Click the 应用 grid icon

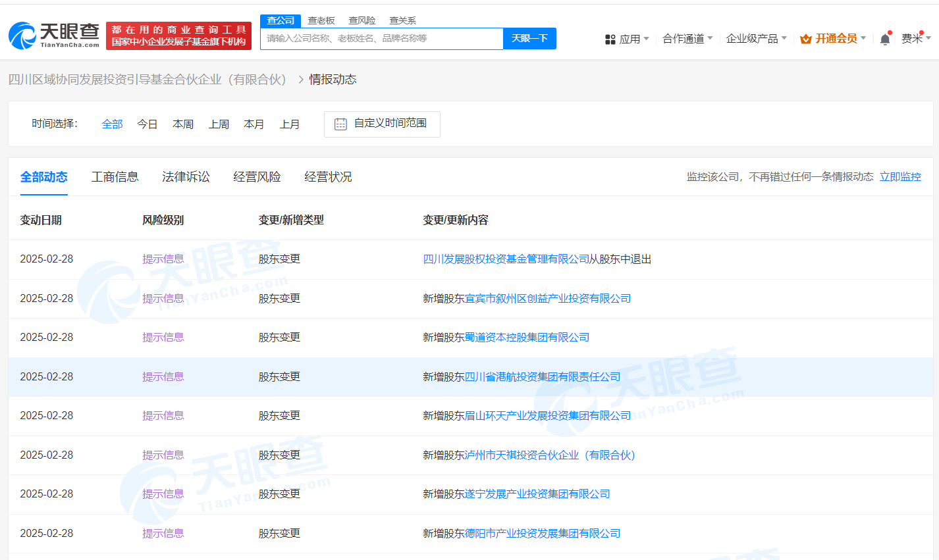click(610, 39)
